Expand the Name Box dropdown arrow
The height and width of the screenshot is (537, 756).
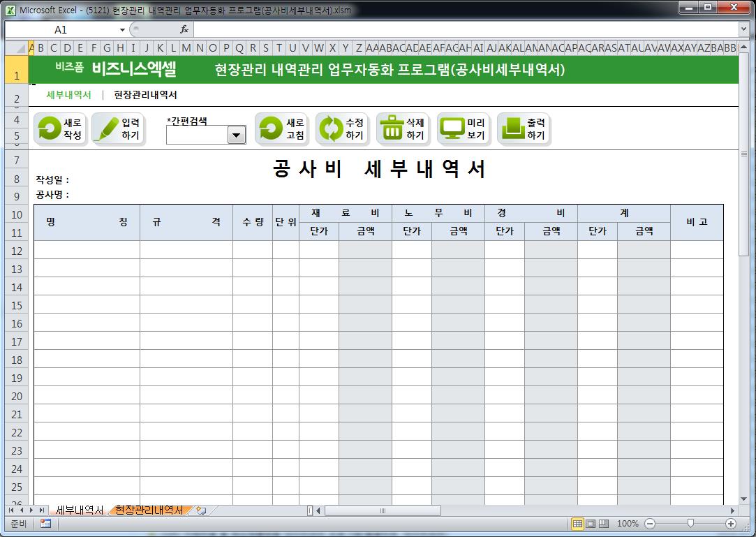coord(122,30)
